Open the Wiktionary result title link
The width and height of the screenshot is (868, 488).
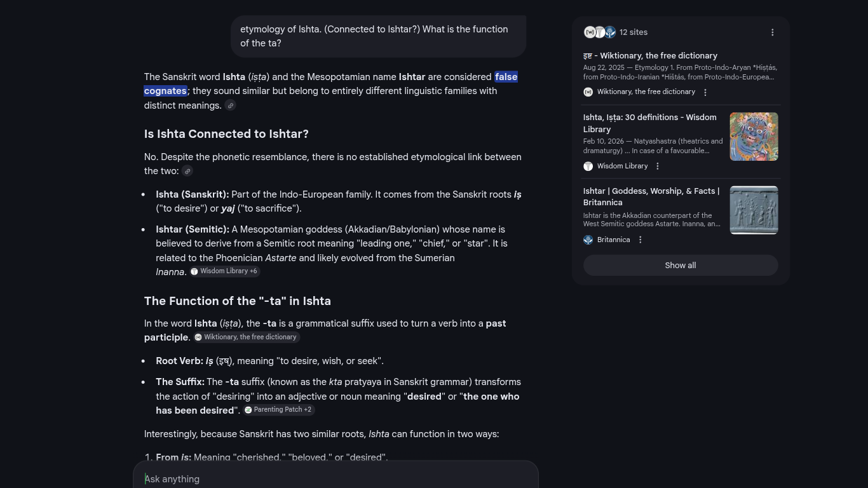pos(650,56)
